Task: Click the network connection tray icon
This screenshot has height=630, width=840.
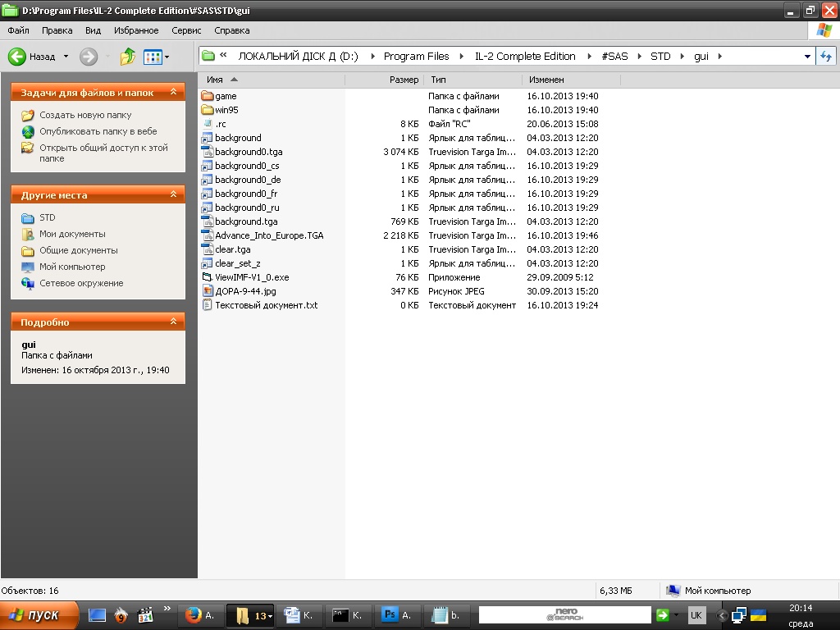Action: (x=739, y=615)
